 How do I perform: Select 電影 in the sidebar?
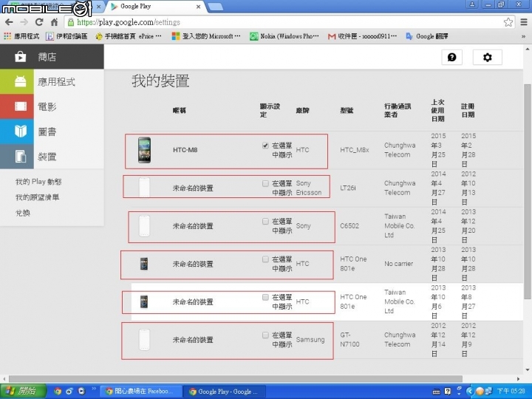pos(47,106)
